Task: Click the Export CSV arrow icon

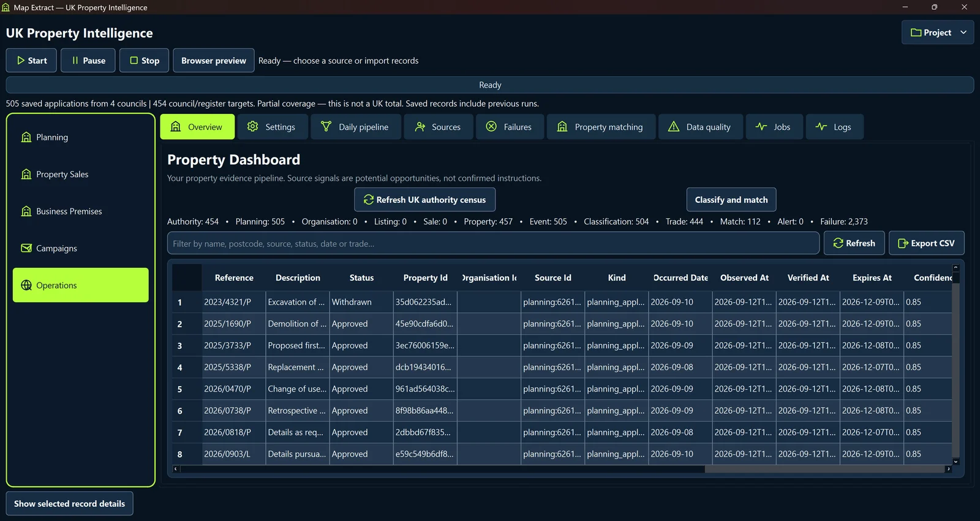Action: [x=903, y=243]
